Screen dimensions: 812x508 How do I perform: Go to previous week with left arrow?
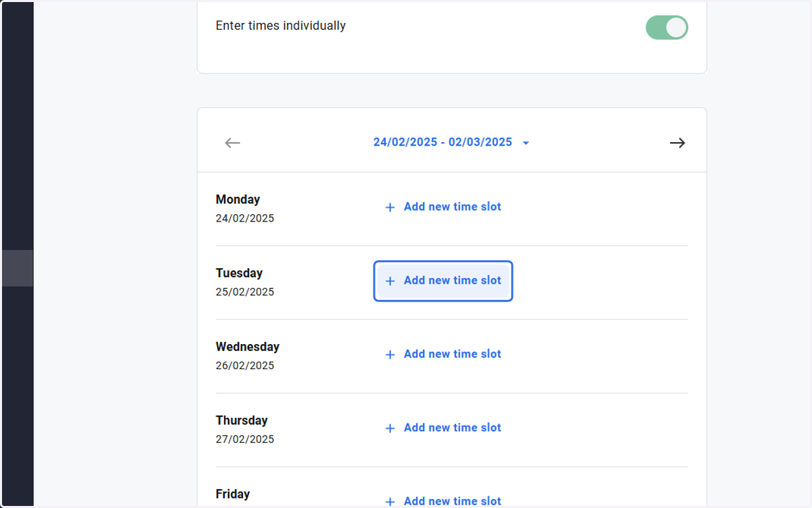[233, 143]
